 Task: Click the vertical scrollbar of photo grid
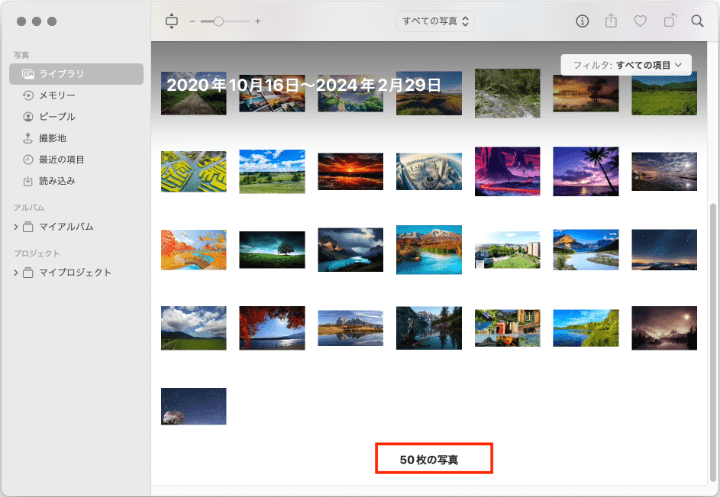[x=713, y=342]
